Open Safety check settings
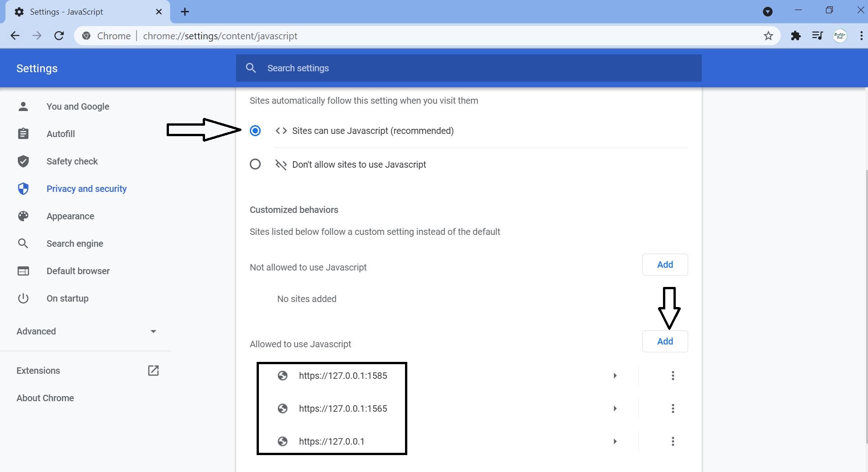Image resolution: width=868 pixels, height=472 pixels. pyautogui.click(x=72, y=161)
